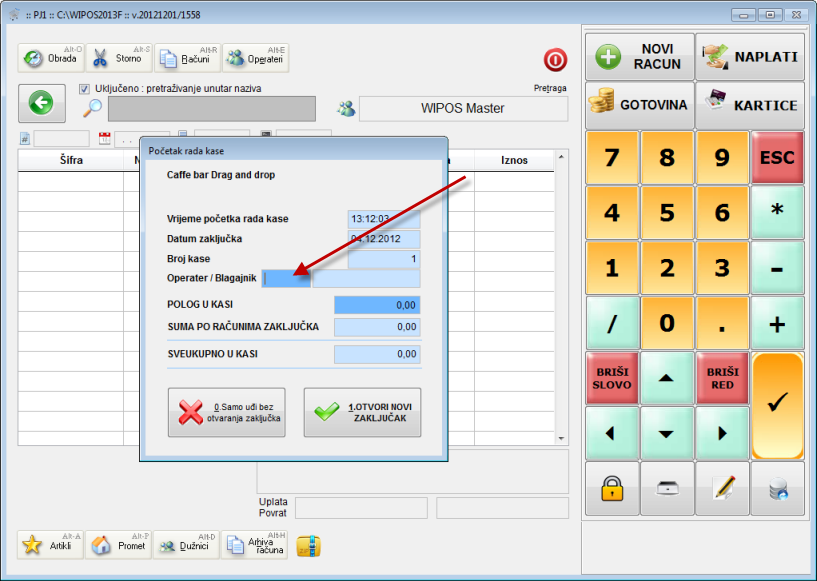The width and height of the screenshot is (817, 581).
Task: Open the Artikli star toolbar button
Action: (51, 545)
